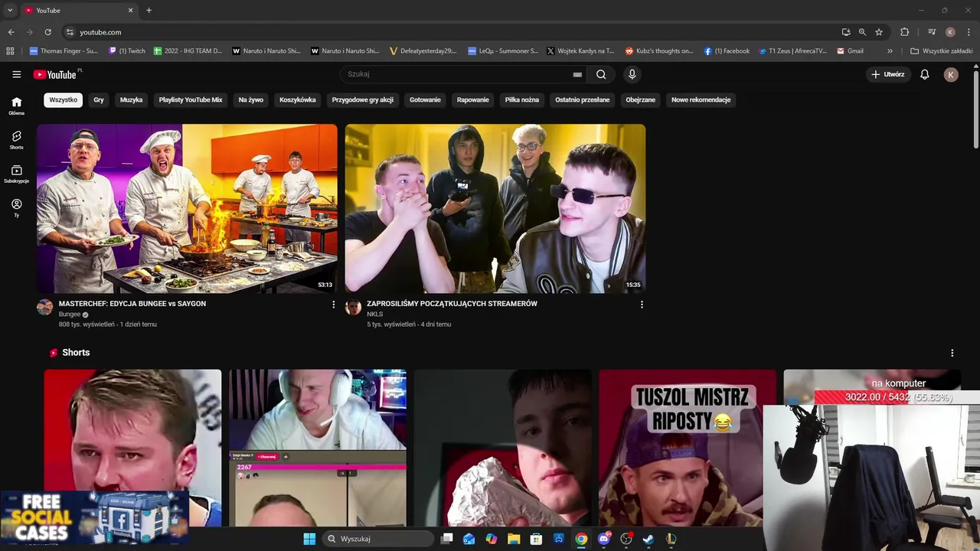Go to the Główna home sidebar item
Screen dimensions: 980x551
16,106
